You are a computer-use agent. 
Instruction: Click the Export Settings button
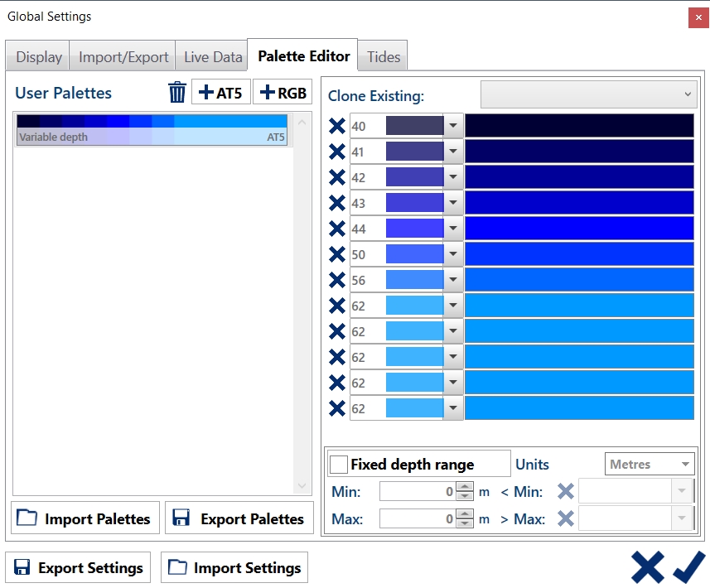coord(79,568)
